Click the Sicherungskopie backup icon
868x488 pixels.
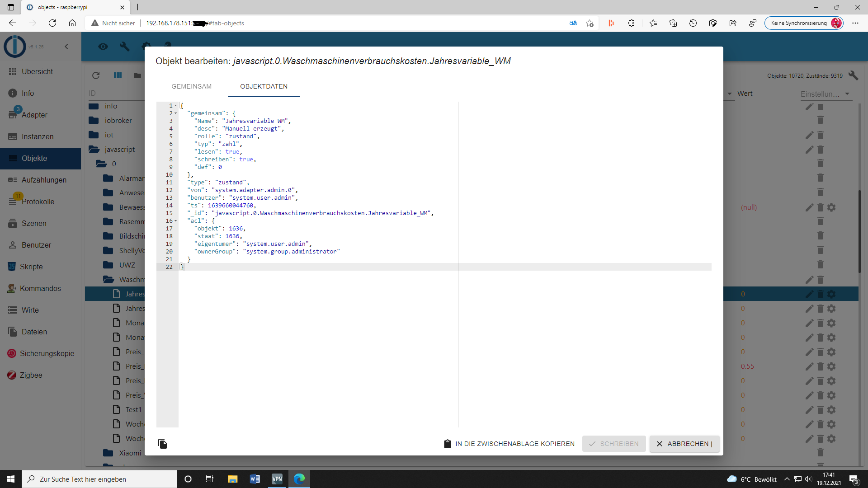[x=12, y=353]
